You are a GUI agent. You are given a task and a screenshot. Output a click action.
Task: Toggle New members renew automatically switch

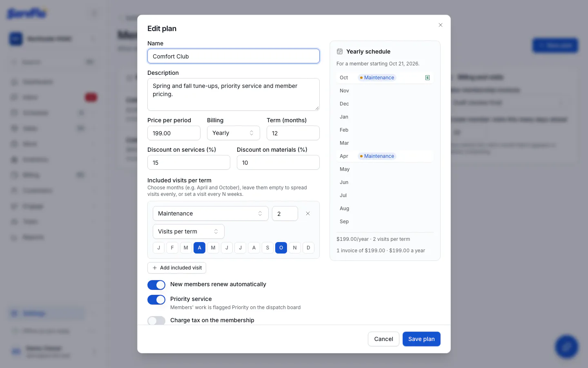[x=156, y=285]
